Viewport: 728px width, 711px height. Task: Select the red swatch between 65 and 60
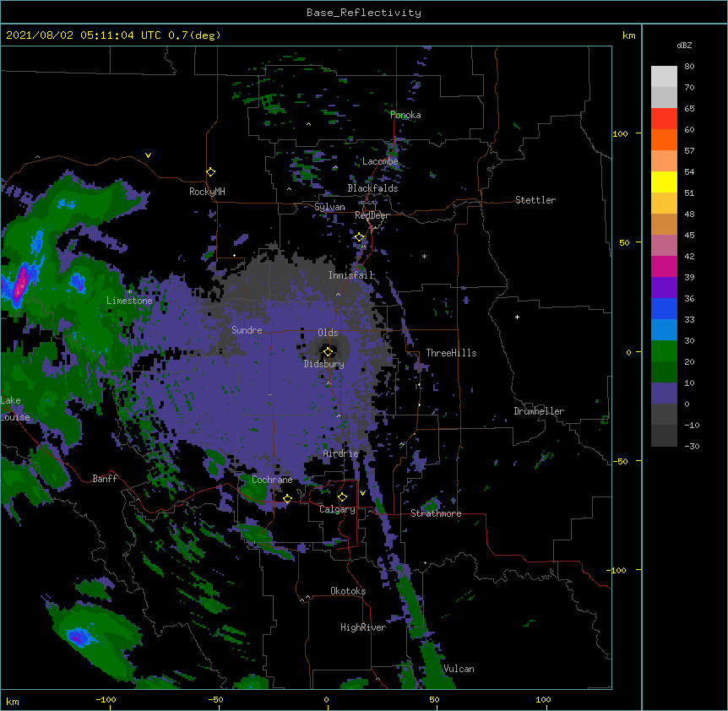[x=664, y=119]
